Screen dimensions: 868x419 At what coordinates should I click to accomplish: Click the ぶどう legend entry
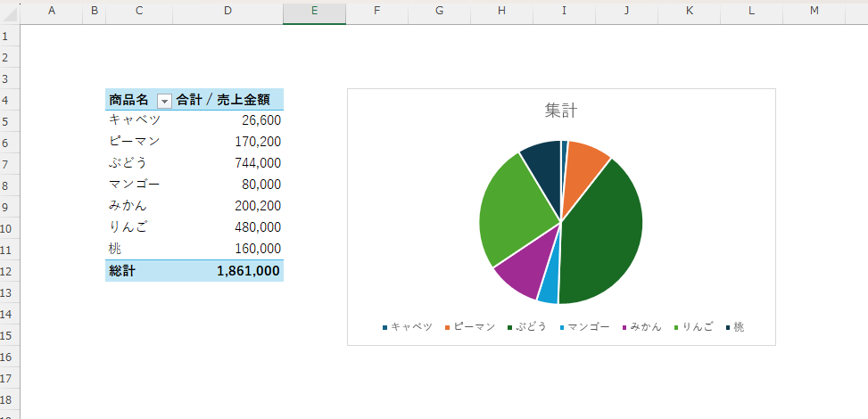527,327
